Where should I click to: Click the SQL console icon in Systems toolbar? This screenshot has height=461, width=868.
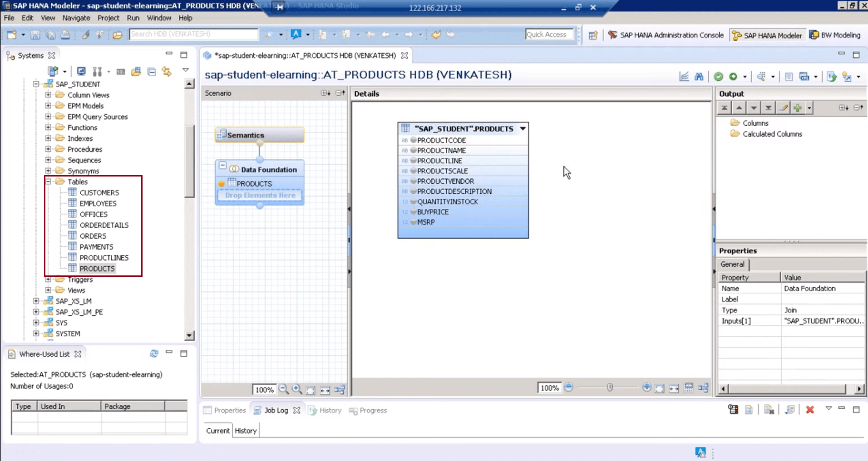point(120,71)
